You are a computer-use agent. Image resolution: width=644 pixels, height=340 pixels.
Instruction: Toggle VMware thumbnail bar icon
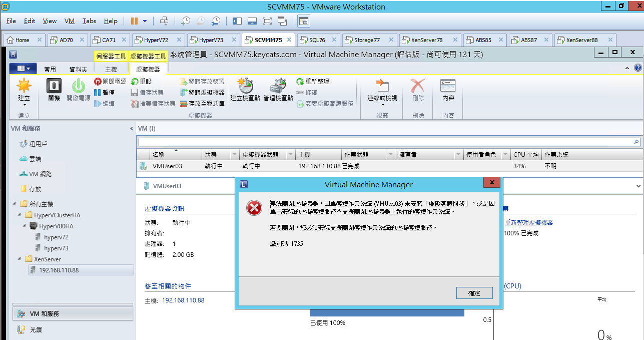(252, 21)
